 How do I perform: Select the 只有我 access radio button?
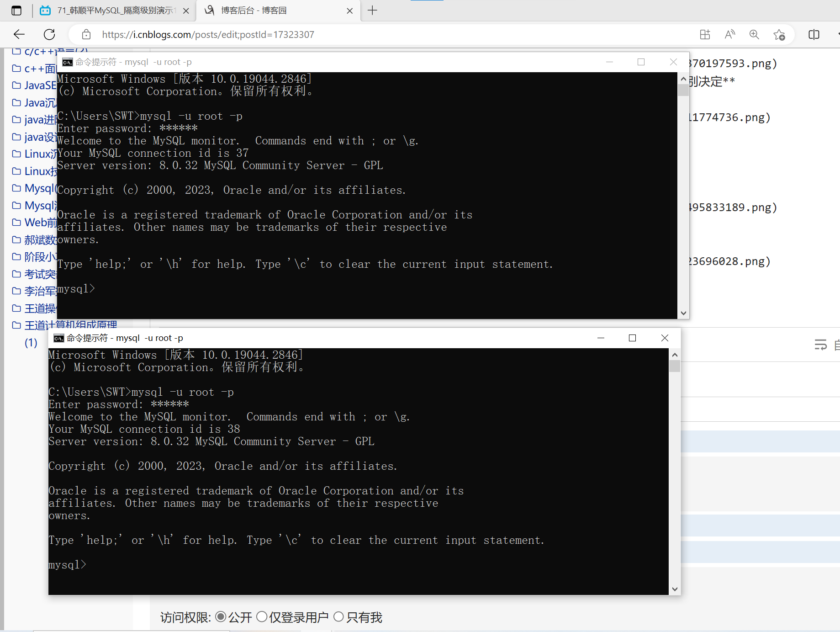click(338, 617)
